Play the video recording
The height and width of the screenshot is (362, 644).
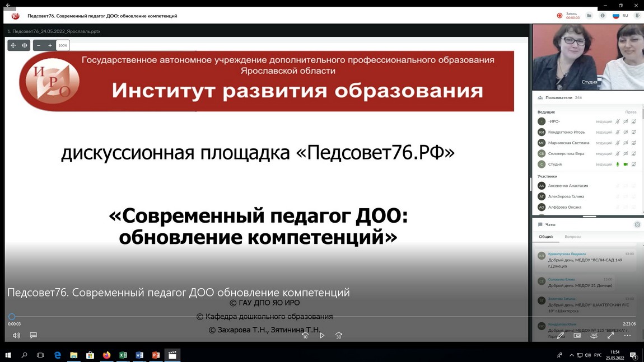[x=322, y=335]
